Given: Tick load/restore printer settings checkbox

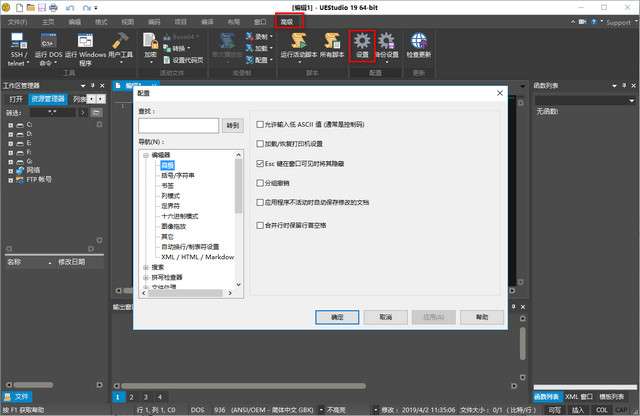Looking at the screenshot, I should point(260,144).
